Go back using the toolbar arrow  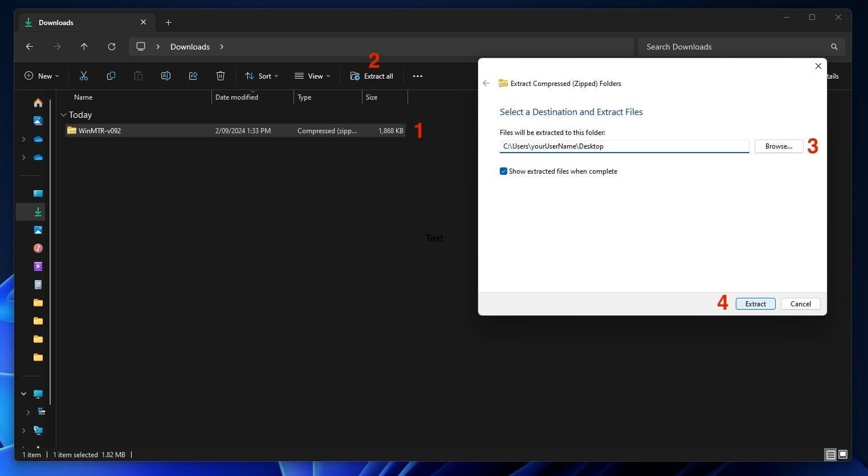(30, 47)
